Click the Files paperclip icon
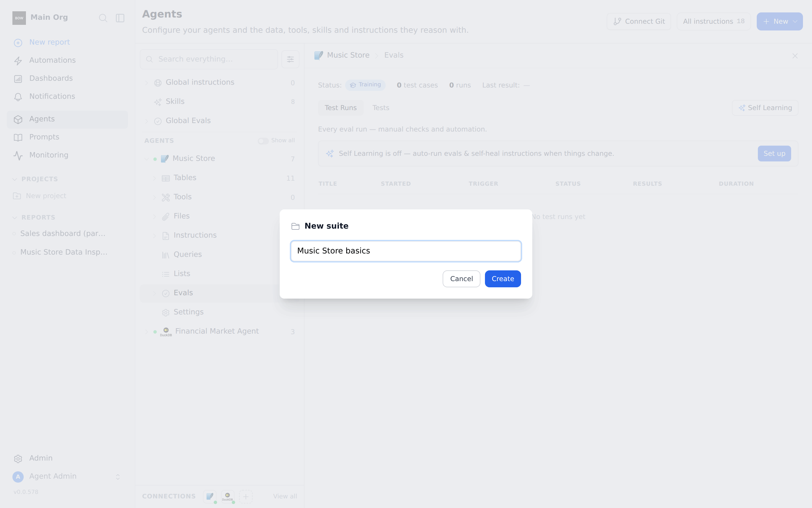 click(x=166, y=217)
